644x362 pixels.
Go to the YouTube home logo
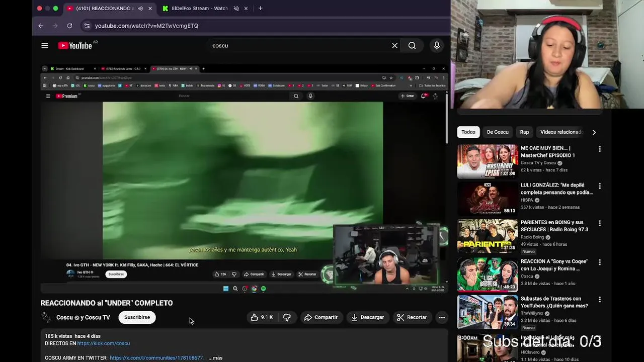[x=75, y=46]
